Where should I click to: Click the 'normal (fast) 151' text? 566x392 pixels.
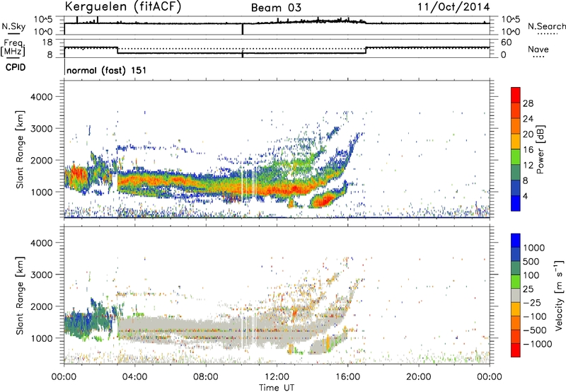pyautogui.click(x=107, y=70)
